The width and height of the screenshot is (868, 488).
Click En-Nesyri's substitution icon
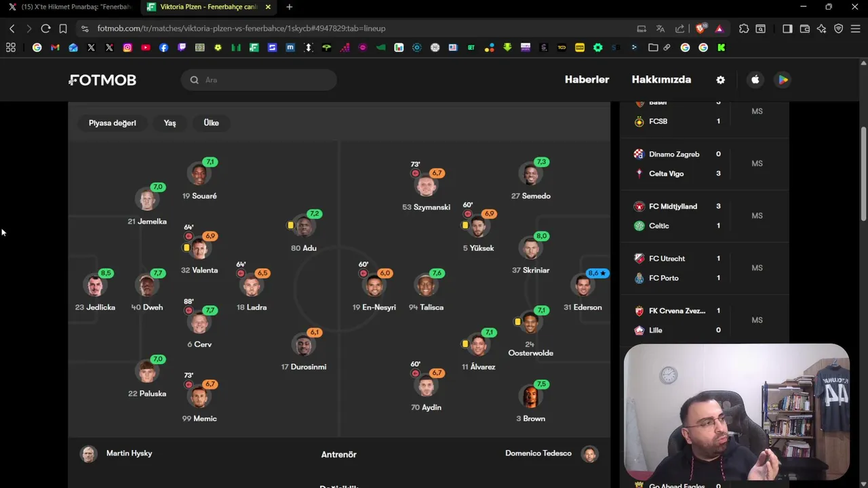[363, 274]
